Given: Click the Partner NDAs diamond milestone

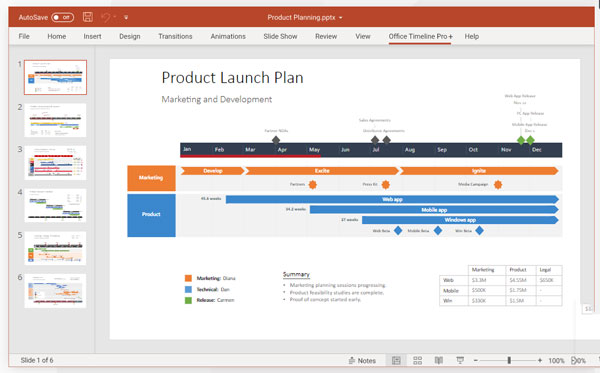Looking at the screenshot, I should click(276, 140).
